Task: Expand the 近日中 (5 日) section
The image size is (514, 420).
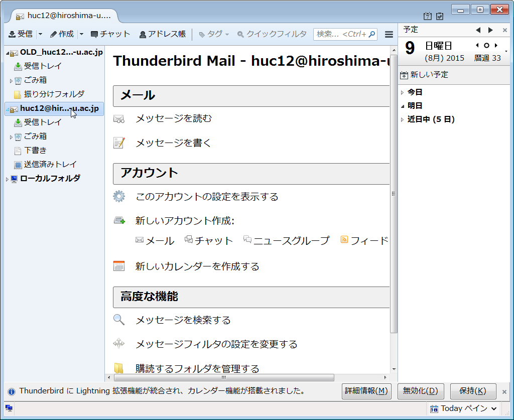Action: pos(402,120)
